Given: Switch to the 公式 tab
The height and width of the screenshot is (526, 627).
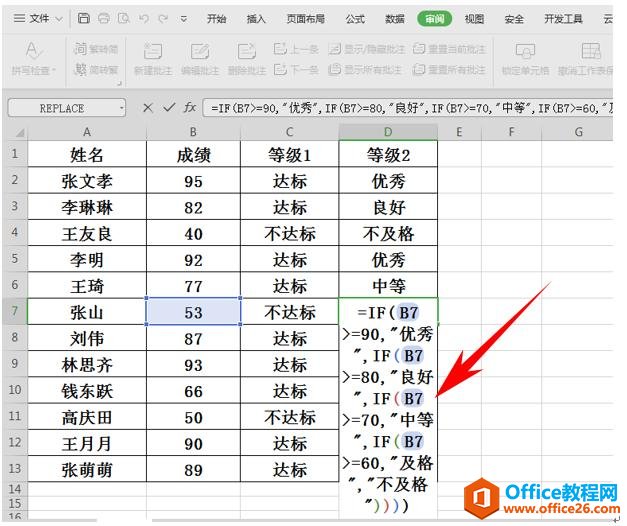Looking at the screenshot, I should [x=355, y=18].
